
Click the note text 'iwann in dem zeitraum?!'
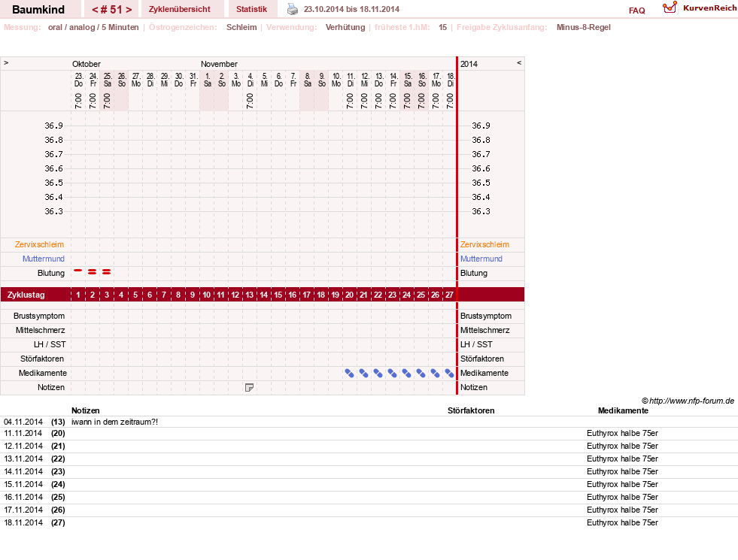coord(115,422)
